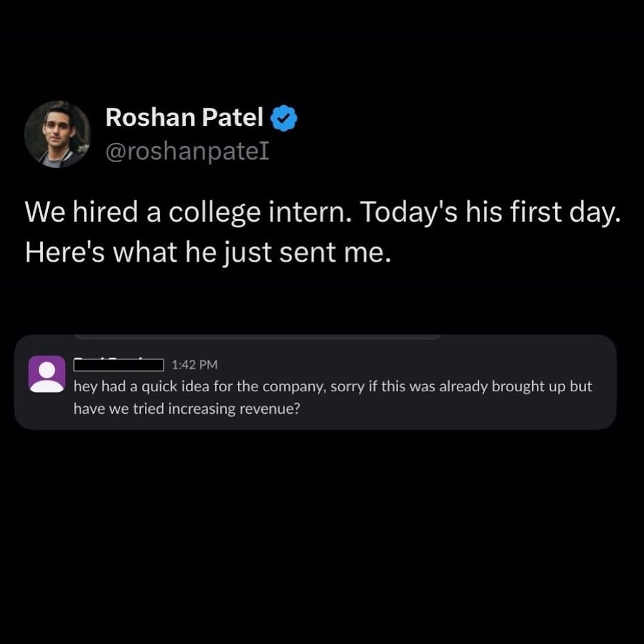Viewport: 644px width, 644px height.
Task: Open the @roshanpatel handle link
Action: pos(187,151)
